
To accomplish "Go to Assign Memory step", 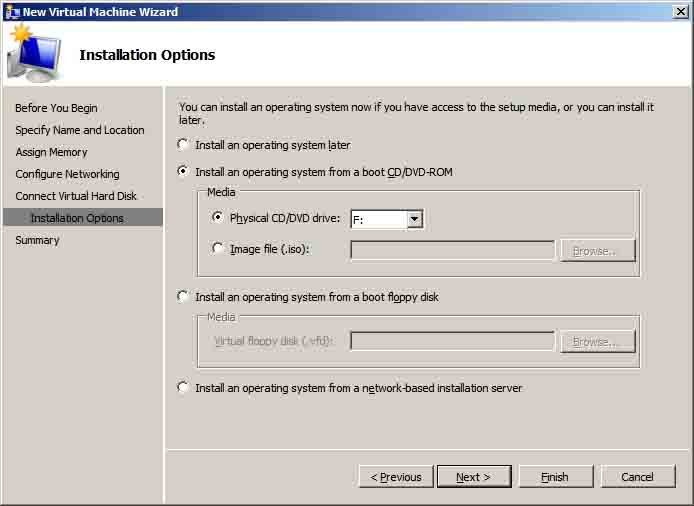I will pos(51,152).
